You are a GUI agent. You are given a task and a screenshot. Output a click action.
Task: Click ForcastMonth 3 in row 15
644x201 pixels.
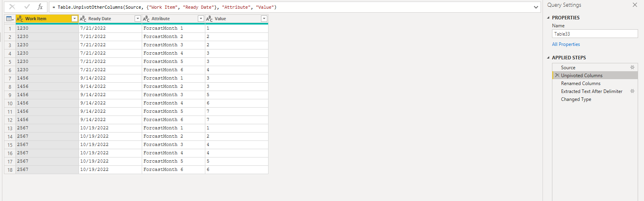[173, 145]
